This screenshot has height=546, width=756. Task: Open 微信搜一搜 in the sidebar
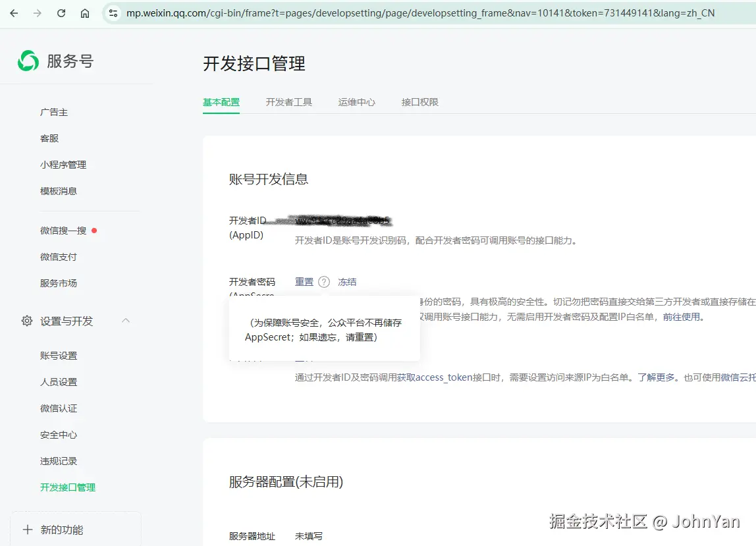pyautogui.click(x=63, y=231)
